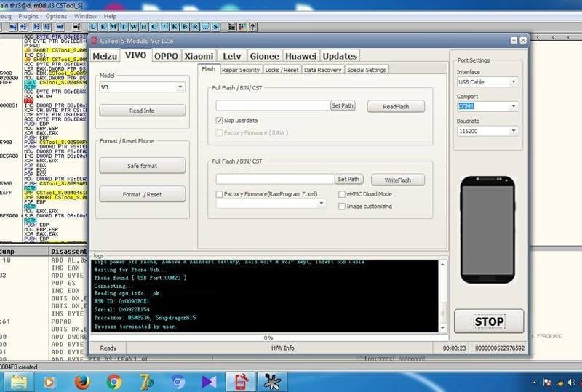Click the WriteFlash button

[x=398, y=180]
